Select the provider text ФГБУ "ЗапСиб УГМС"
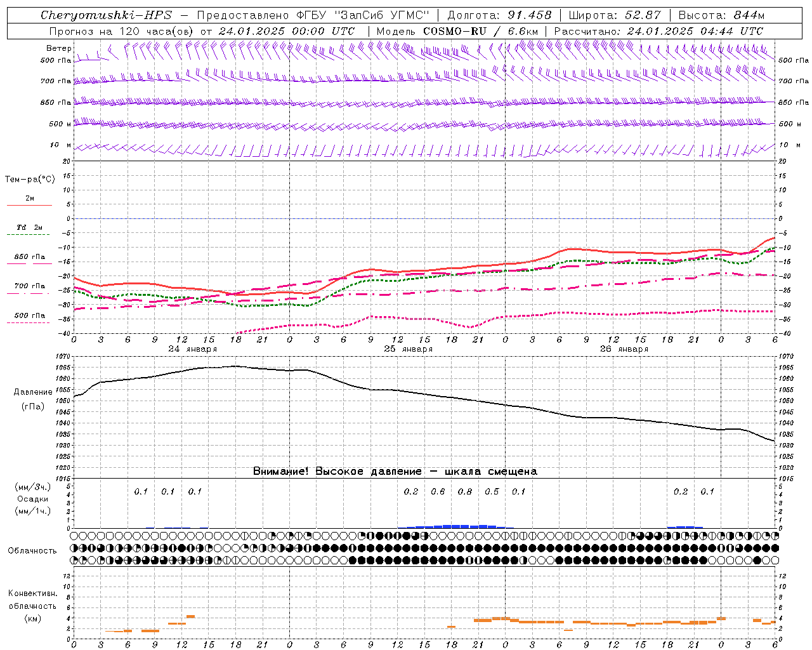812x650 pixels. [x=363, y=15]
